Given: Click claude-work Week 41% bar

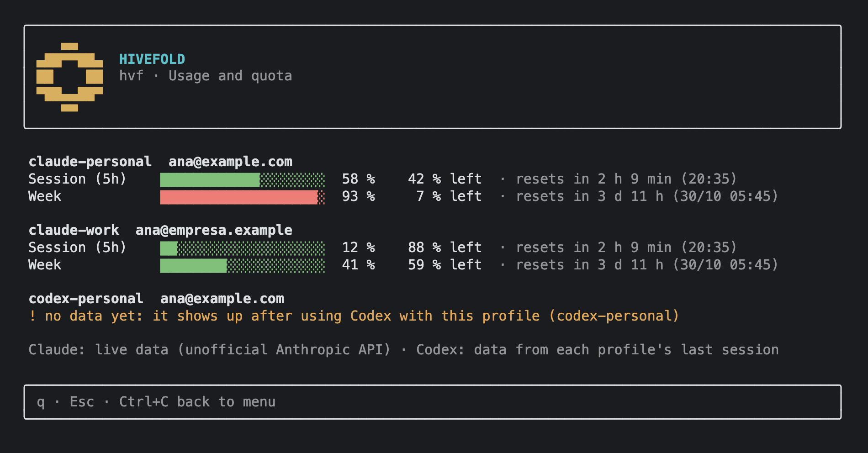Looking at the screenshot, I should tap(243, 265).
